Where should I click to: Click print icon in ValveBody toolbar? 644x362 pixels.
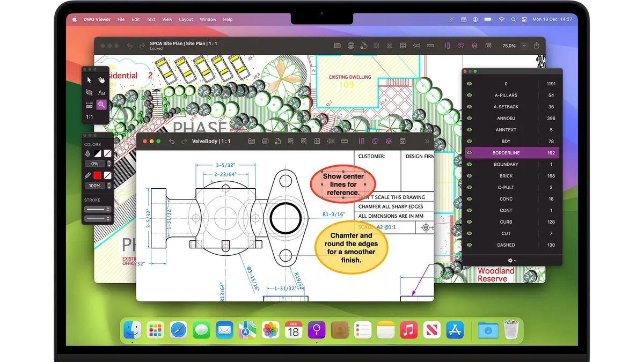(265, 141)
